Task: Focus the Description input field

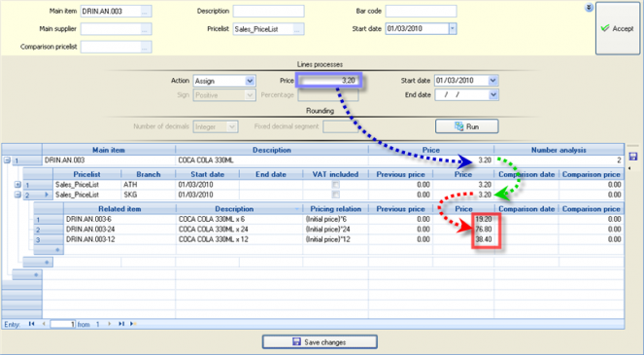Action: click(269, 11)
